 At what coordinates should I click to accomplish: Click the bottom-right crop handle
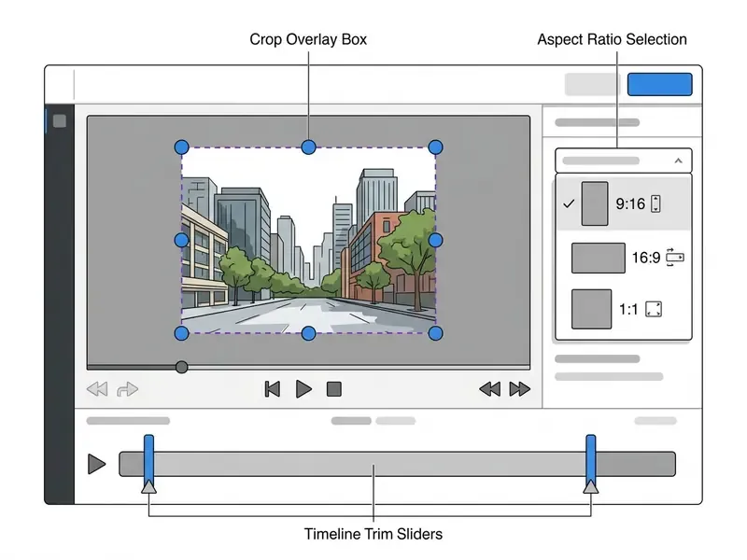point(435,333)
